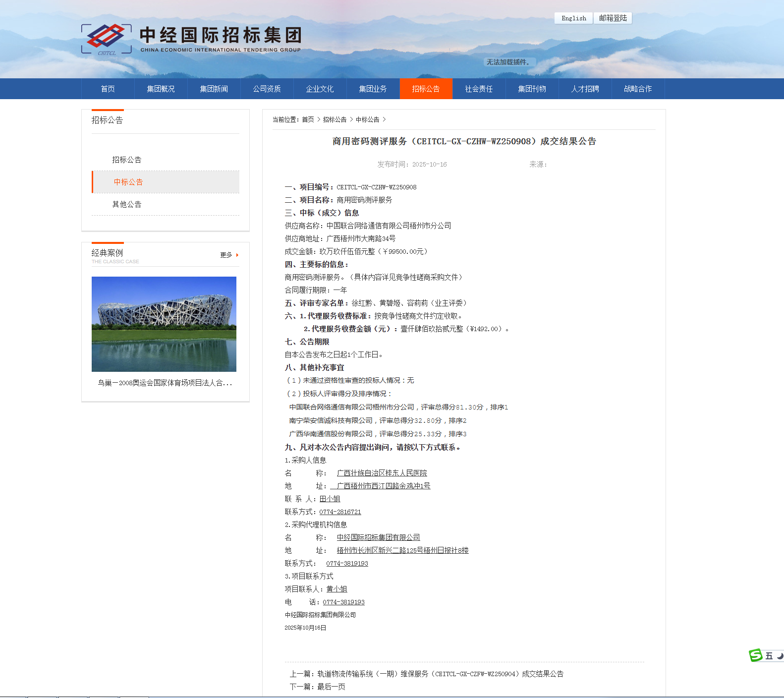Open the previous article 轨道物流传输系统 link

(440, 674)
